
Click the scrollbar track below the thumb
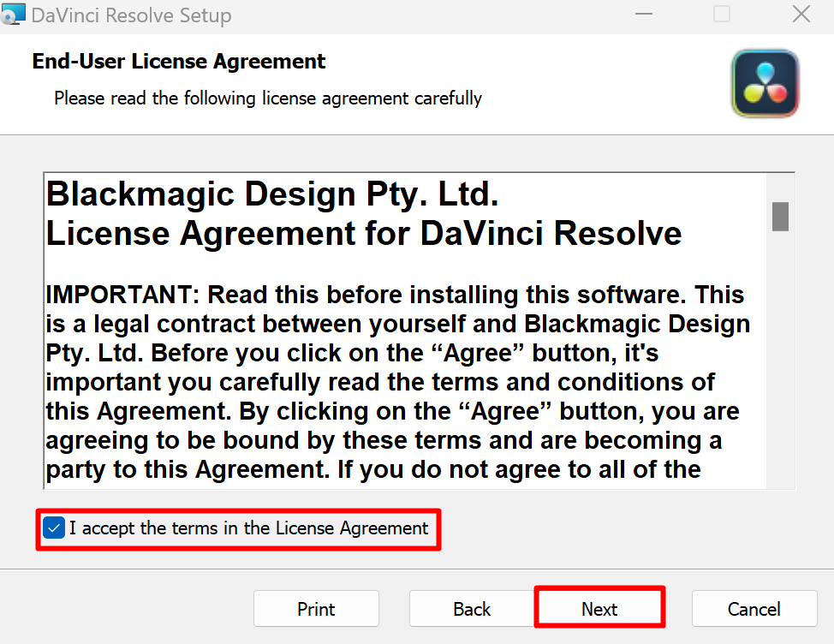coord(780,359)
